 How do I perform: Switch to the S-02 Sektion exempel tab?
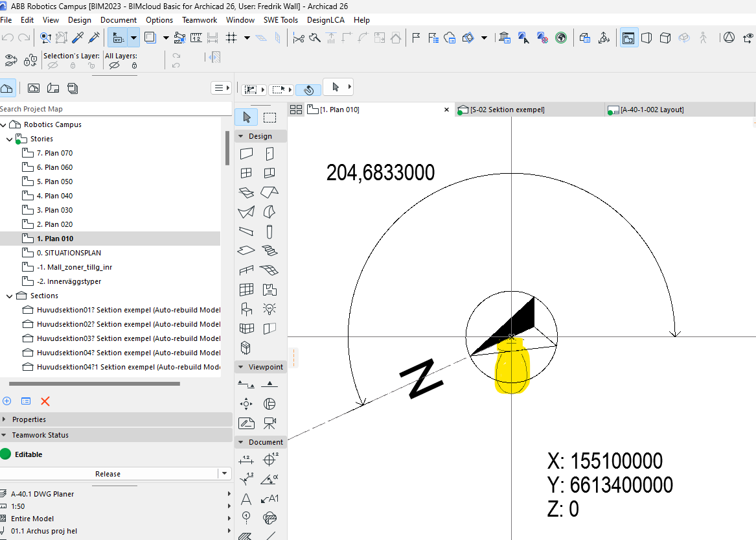coord(507,110)
